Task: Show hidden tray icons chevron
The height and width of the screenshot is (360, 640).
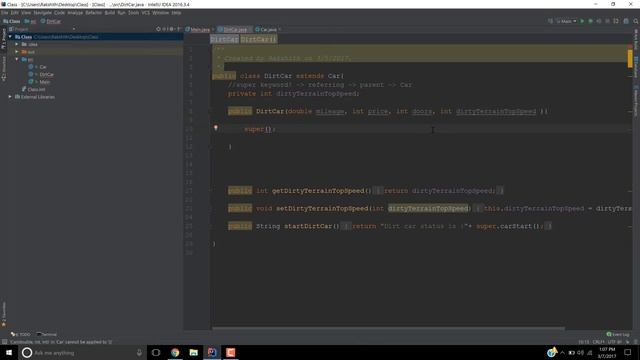Action: 562,353
